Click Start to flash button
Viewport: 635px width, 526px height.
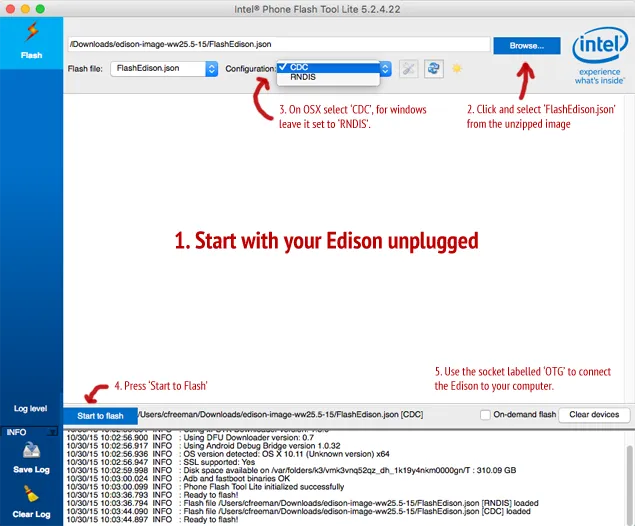[x=100, y=416]
